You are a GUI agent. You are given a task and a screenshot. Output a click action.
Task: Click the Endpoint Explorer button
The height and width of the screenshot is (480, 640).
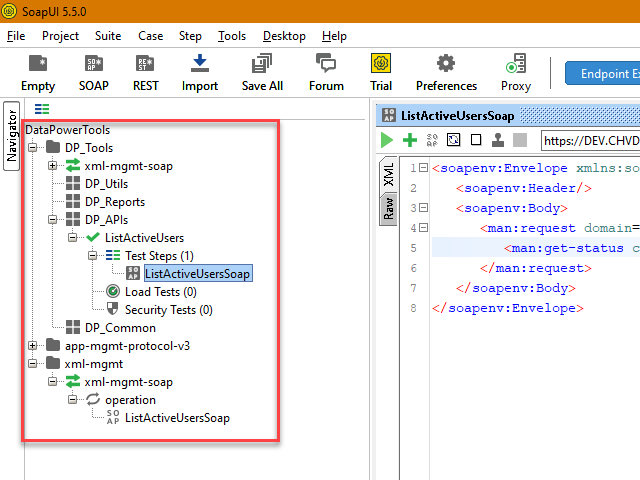click(x=602, y=73)
